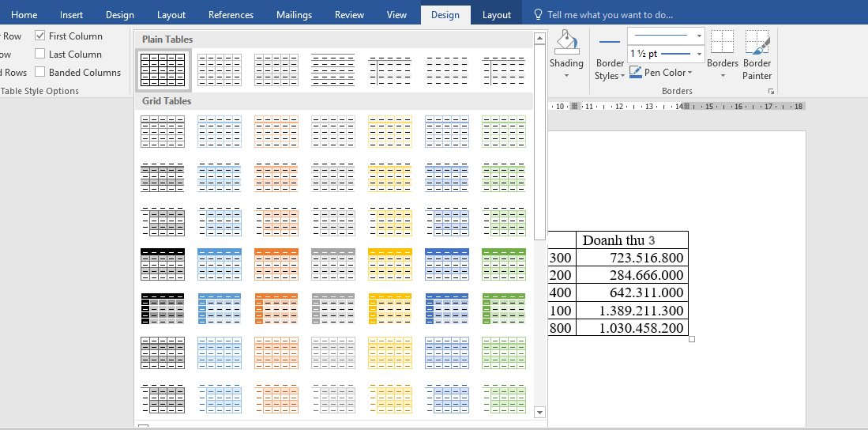Pick the black Grid Table 5 Dark style
Image resolution: width=868 pixels, height=430 pixels.
pyautogui.click(x=163, y=308)
